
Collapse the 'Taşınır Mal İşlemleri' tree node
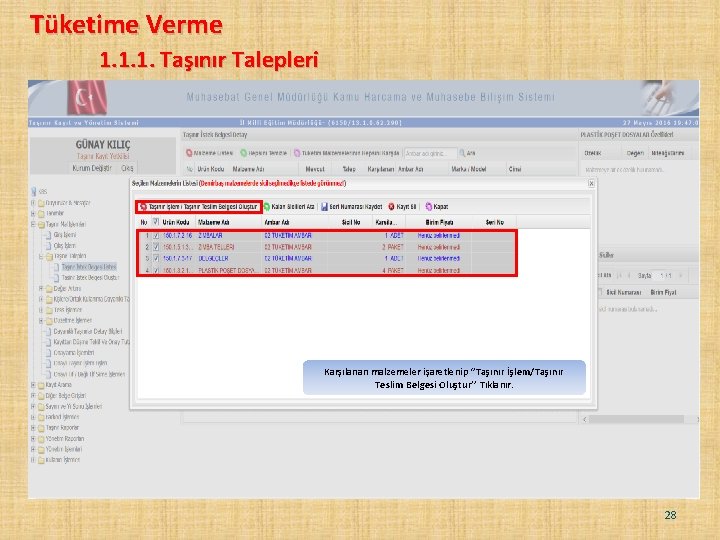pos(33,224)
